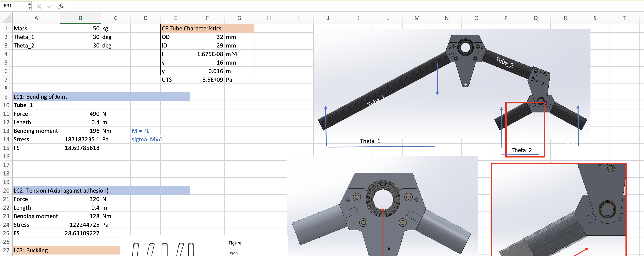Select column T header
This screenshot has width=644, height=256.
tap(625, 18)
